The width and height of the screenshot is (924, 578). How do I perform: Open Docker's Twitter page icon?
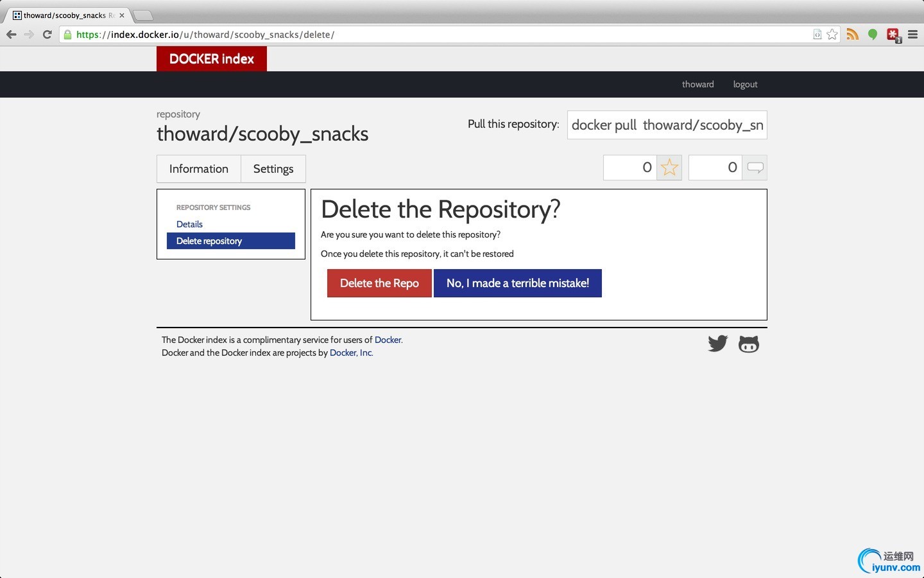tap(718, 344)
